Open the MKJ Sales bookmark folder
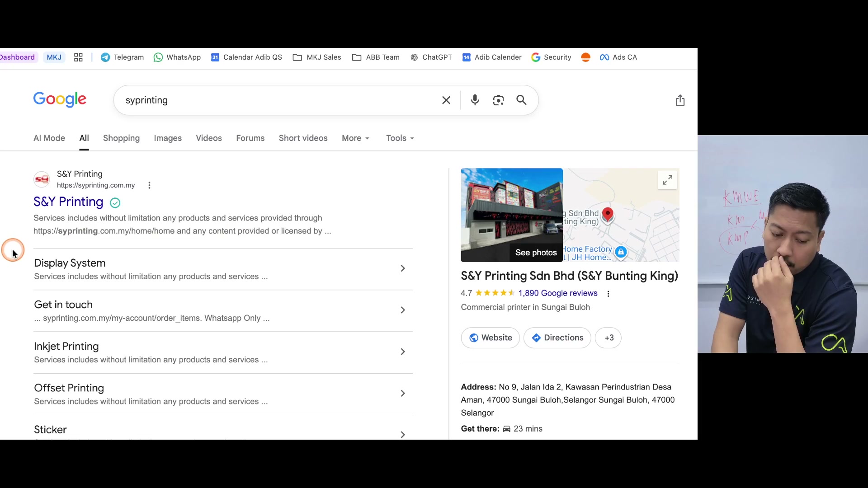 [317, 57]
